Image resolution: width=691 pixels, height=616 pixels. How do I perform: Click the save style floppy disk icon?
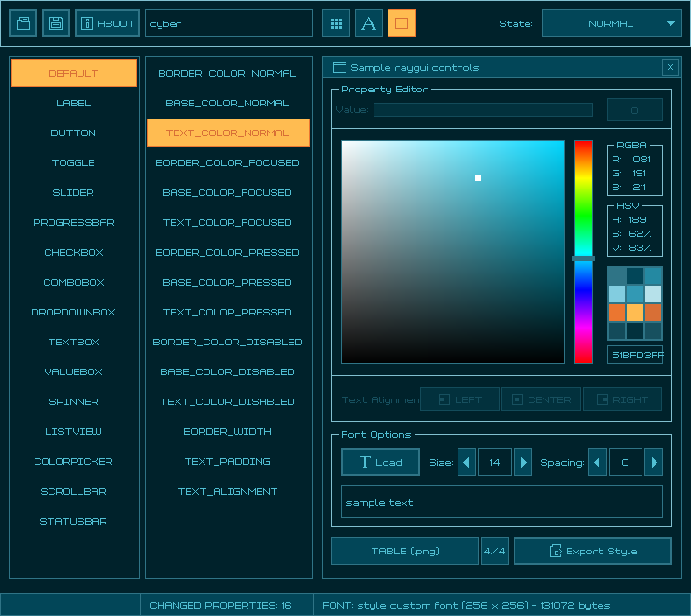56,23
